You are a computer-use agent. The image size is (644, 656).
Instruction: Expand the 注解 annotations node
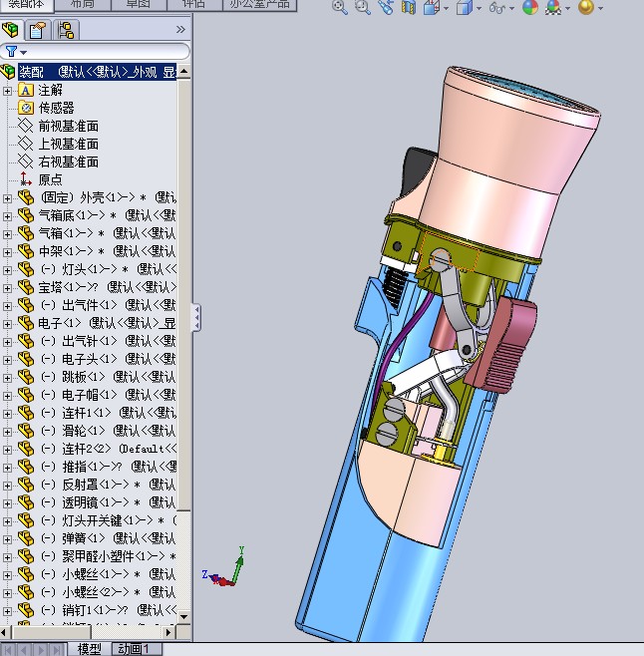7,91
